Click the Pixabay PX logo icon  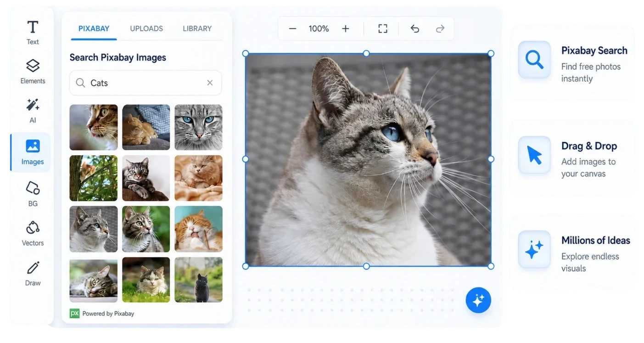click(74, 313)
